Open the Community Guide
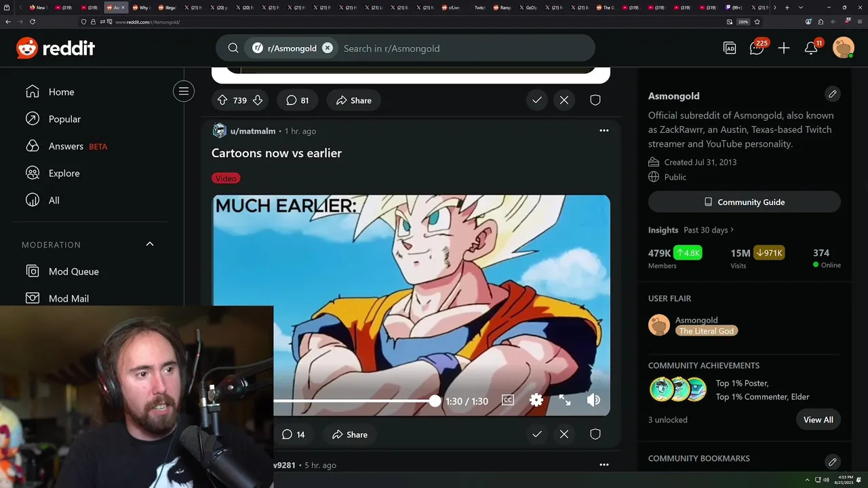Screen dimensions: 868x488 tap(745, 202)
